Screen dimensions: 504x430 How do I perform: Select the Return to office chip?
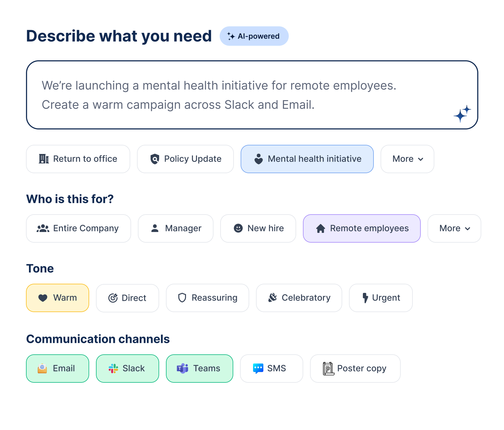[78, 159]
